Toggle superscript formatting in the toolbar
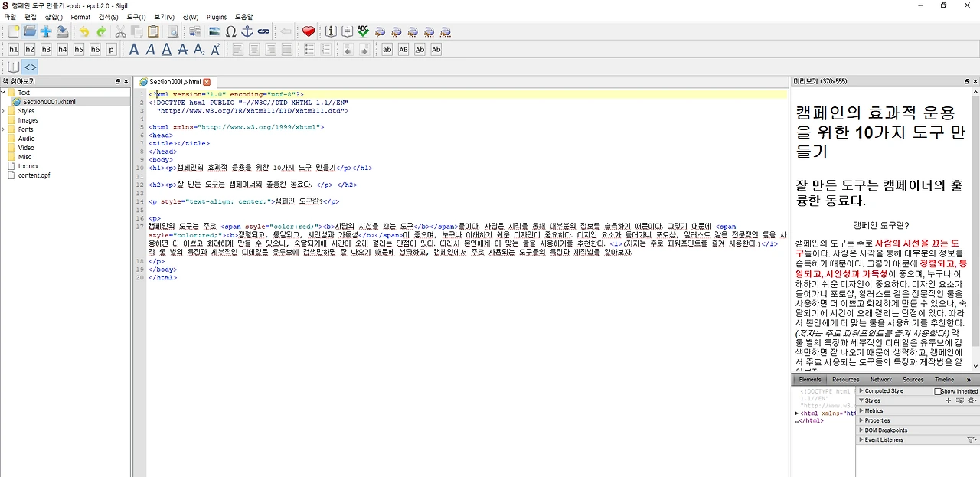This screenshot has width=980, height=477. [x=216, y=49]
